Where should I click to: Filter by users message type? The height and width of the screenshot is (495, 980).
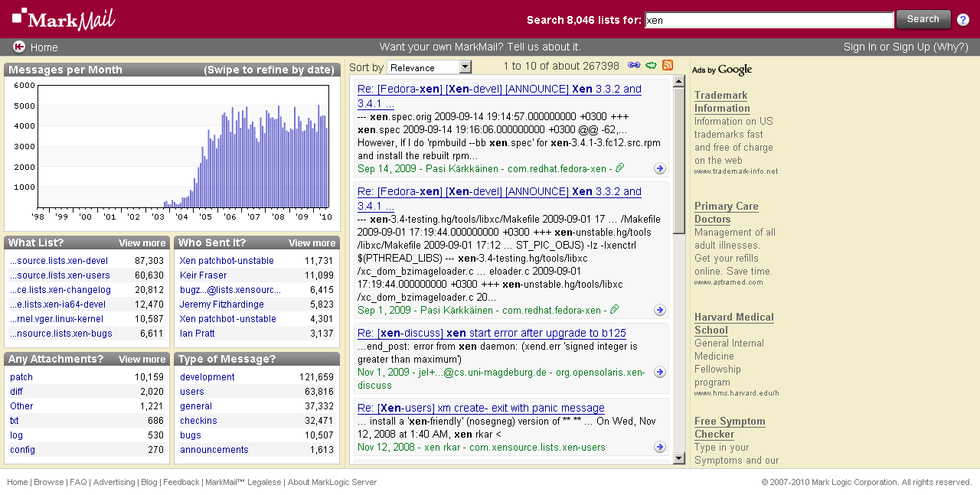click(x=192, y=392)
